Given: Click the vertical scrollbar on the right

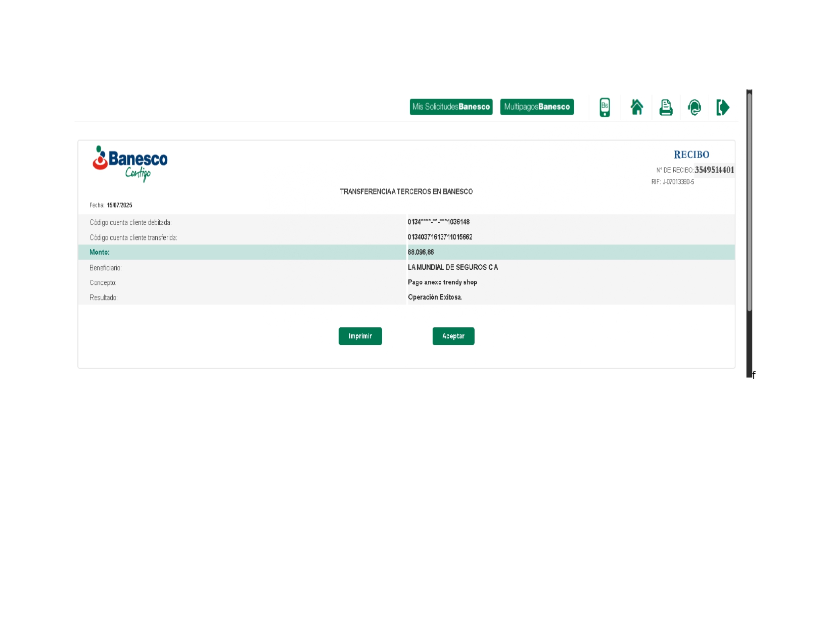Looking at the screenshot, I should (x=749, y=202).
